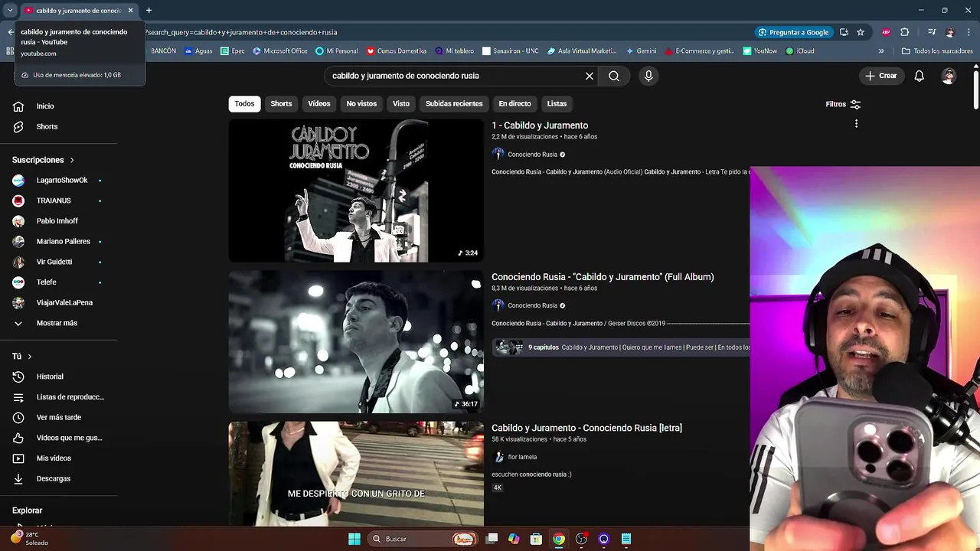This screenshot has height=551, width=980.
Task: Start voice search with the microphone icon
Action: [x=648, y=76]
